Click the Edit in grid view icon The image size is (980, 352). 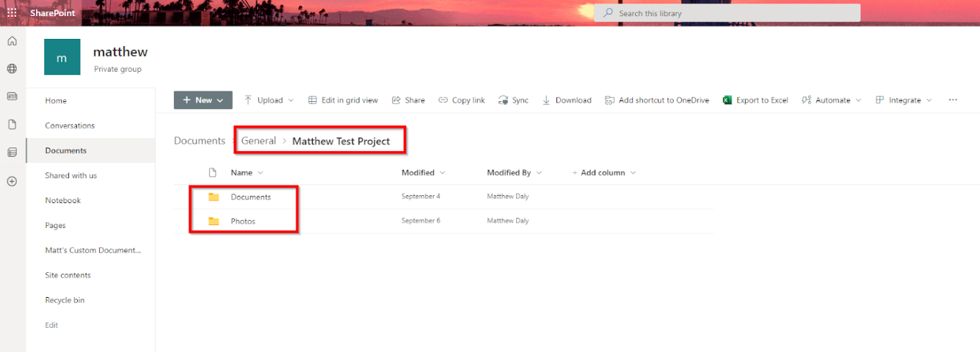point(313,100)
